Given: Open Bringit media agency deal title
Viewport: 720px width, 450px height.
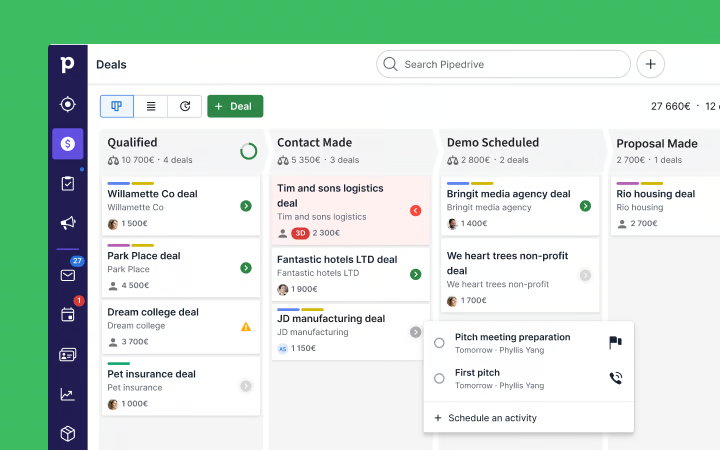Looking at the screenshot, I should click(509, 194).
